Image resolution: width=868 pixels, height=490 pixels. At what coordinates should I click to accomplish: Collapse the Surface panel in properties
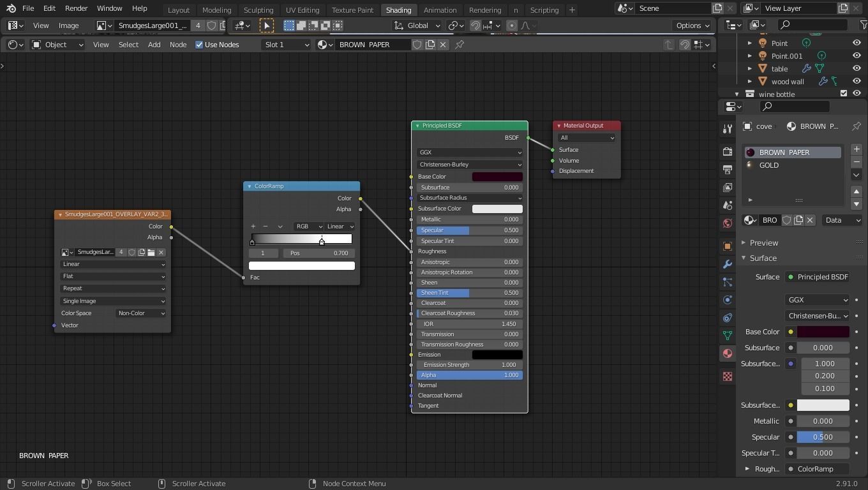point(763,258)
